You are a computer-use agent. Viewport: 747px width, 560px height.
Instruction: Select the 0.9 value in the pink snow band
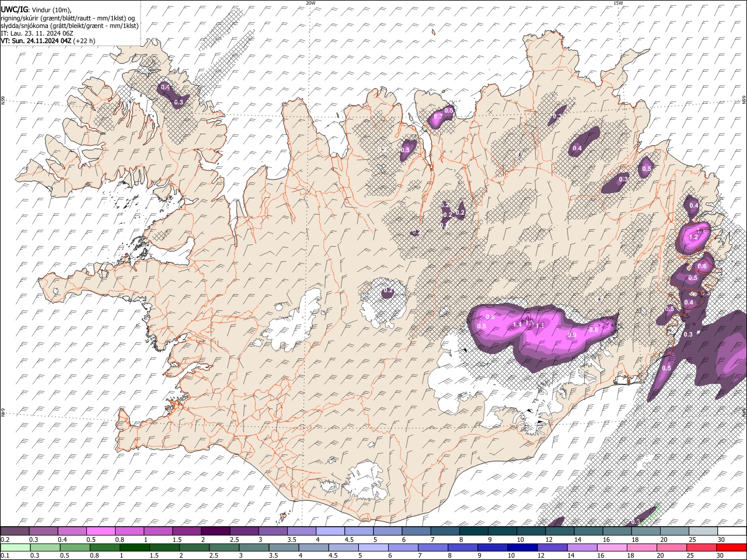tap(572, 335)
